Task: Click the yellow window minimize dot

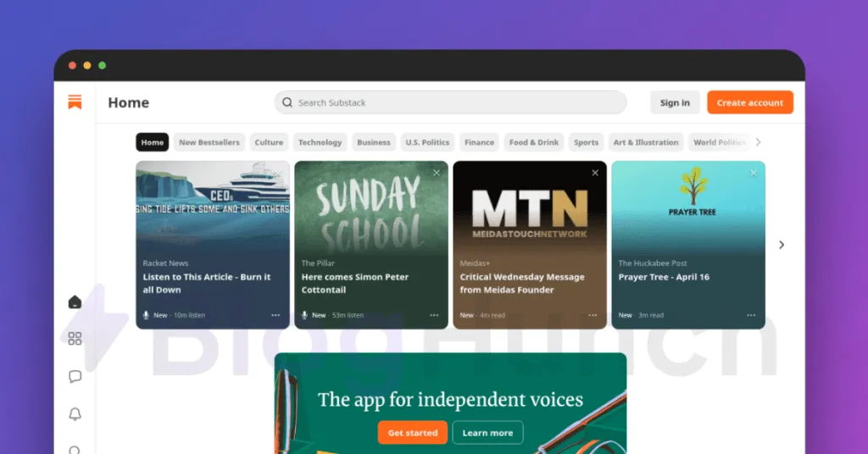Action: tap(87, 65)
